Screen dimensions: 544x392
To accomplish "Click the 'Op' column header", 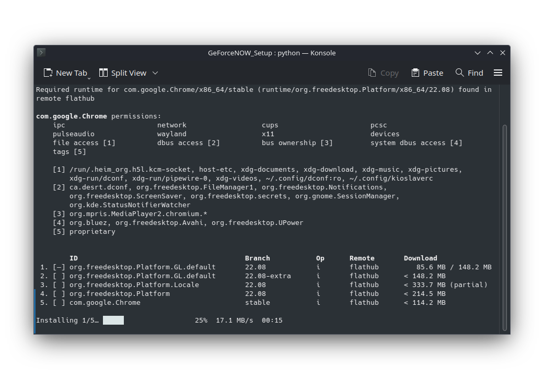I will click(x=320, y=258).
